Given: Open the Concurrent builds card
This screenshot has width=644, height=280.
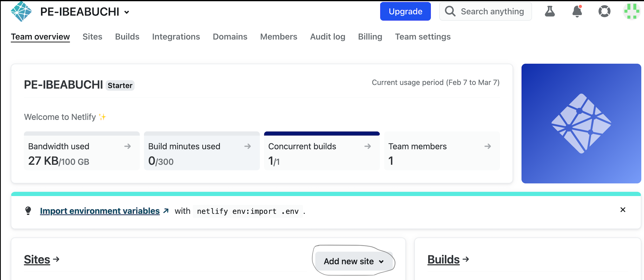Looking at the screenshot, I should click(x=322, y=151).
